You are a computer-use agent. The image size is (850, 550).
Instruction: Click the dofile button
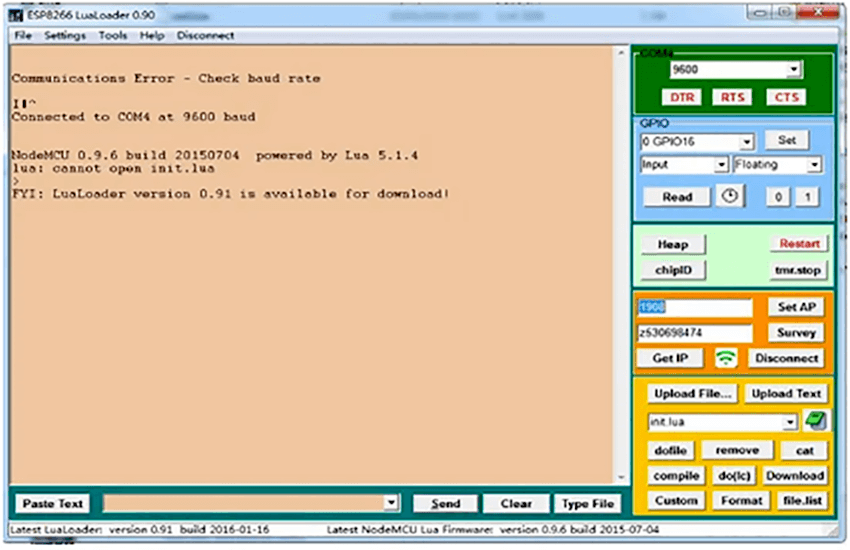coord(670,450)
